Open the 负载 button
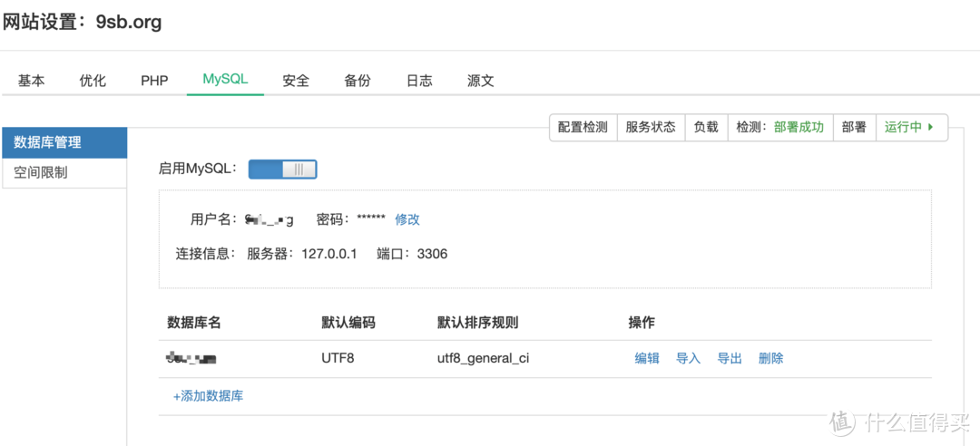Image resolution: width=980 pixels, height=446 pixels. (x=706, y=128)
